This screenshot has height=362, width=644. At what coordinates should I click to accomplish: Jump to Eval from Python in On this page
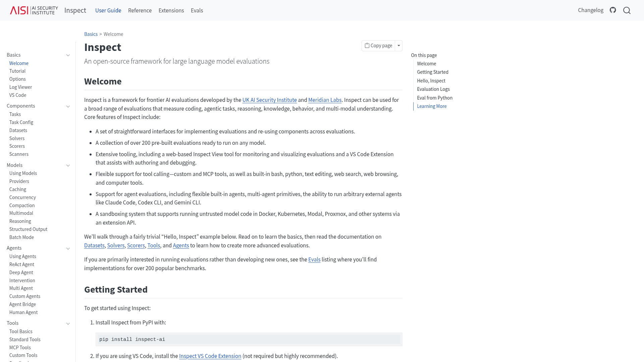coord(435,98)
